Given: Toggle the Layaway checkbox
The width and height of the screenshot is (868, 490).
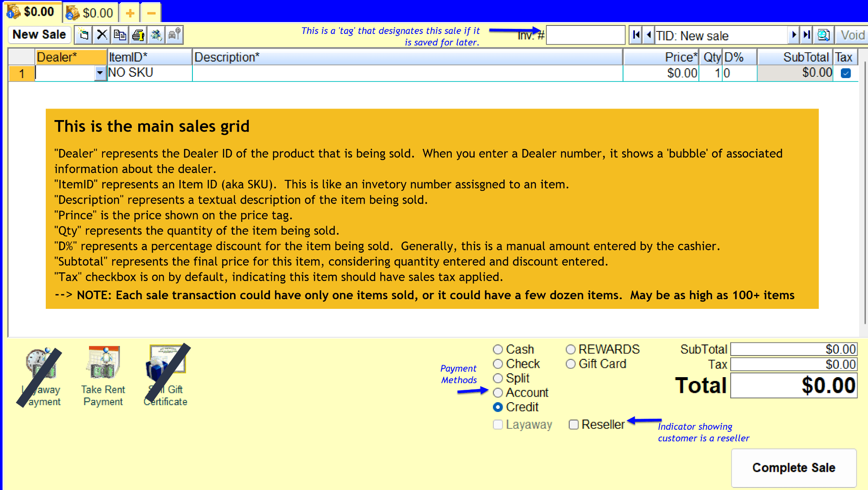Looking at the screenshot, I should coord(498,425).
